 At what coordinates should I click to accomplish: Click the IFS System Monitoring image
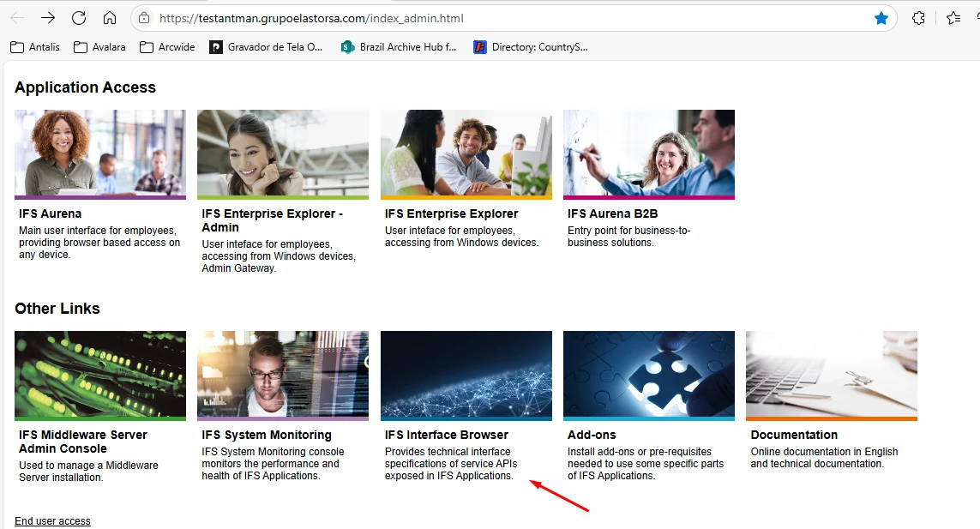(x=282, y=376)
